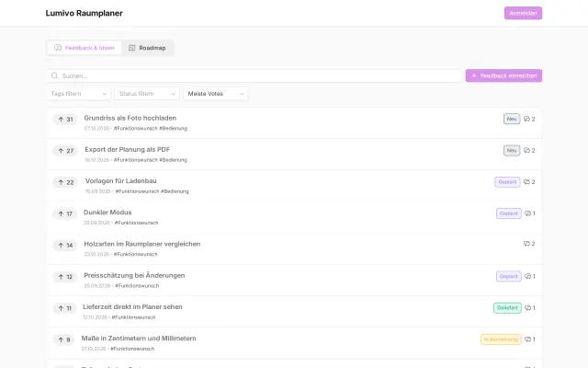This screenshot has height=368, width=588.
Task: Open 'Preisschätzung bei Änderungen' title
Action: click(x=134, y=276)
